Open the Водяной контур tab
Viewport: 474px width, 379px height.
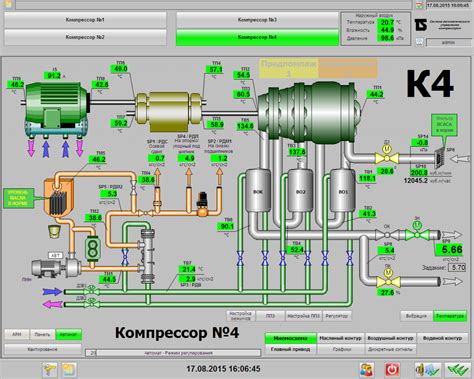[442, 338]
